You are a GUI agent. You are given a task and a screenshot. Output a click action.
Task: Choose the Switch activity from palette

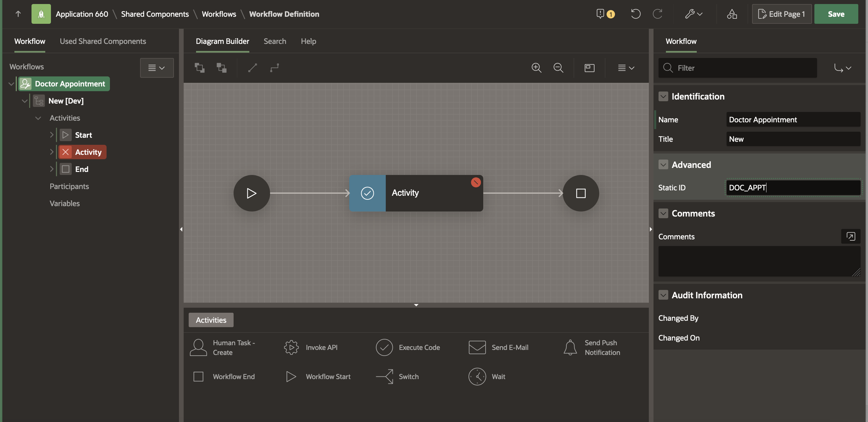click(385, 376)
